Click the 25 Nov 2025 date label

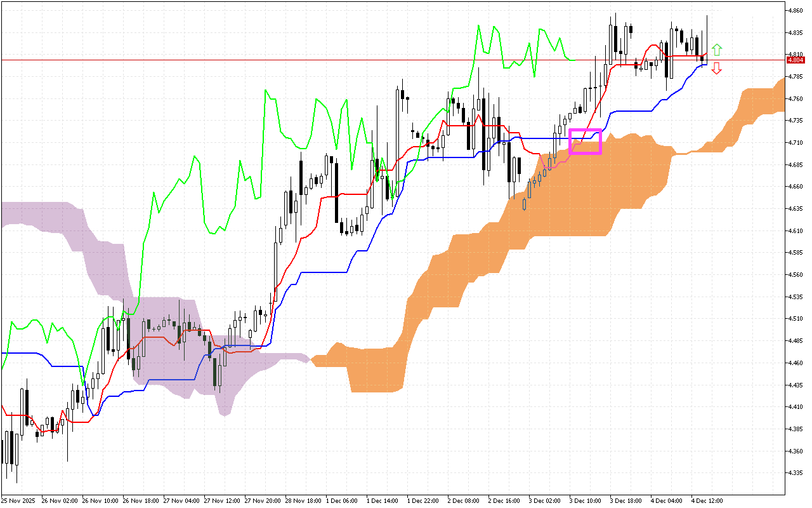point(19,500)
